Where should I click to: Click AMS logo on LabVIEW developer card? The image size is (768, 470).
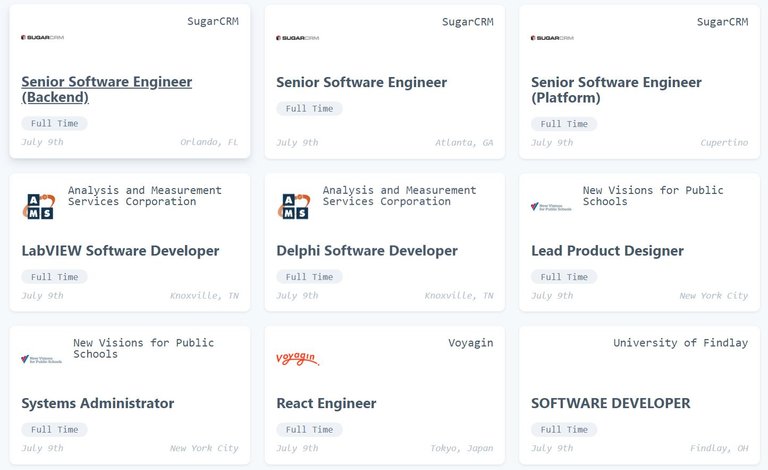39,206
